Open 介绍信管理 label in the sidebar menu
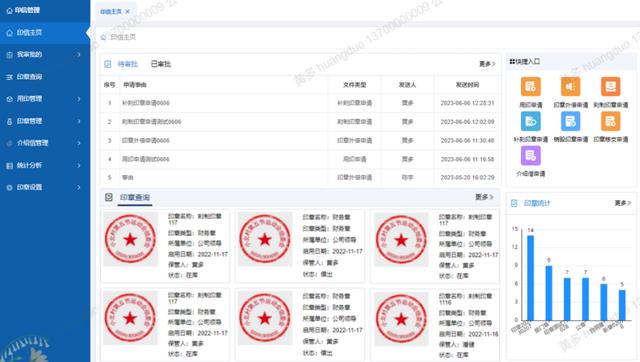The height and width of the screenshot is (362, 640). 33,143
